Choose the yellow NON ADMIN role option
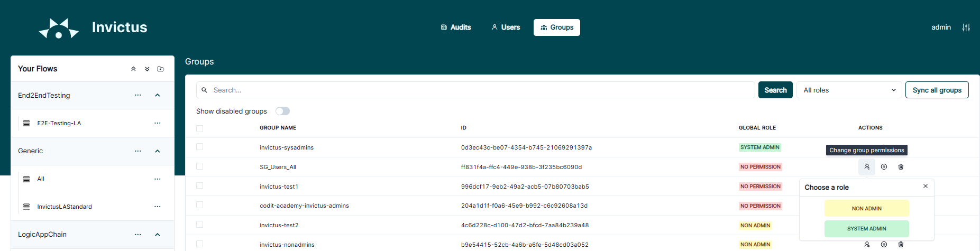Image resolution: width=980 pixels, height=251 pixels. pos(866,208)
